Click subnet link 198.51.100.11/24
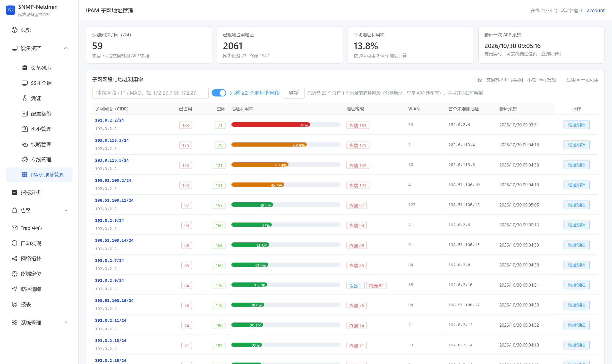Viewport: 612px width, 364px height. pyautogui.click(x=114, y=200)
